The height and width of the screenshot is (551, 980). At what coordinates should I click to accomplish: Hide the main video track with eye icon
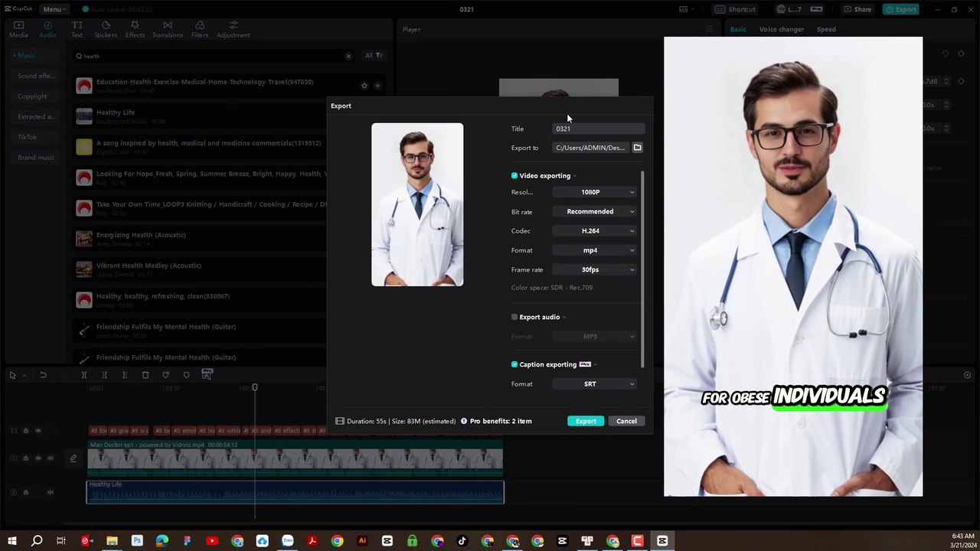point(38,458)
